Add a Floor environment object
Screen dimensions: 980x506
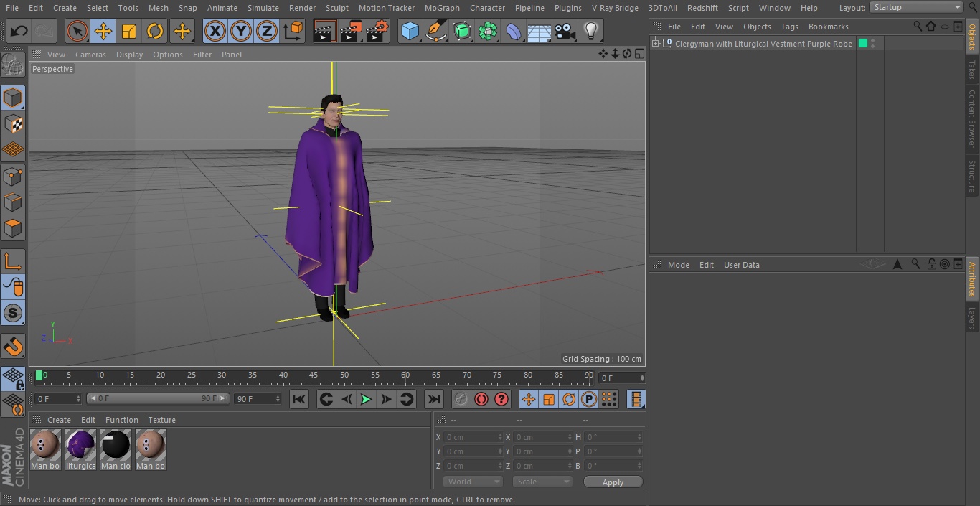pos(540,31)
